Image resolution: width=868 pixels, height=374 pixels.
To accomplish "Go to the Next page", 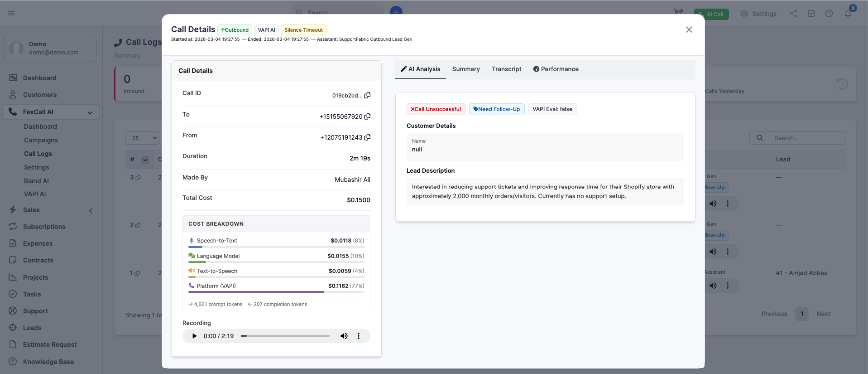I will click(x=823, y=314).
